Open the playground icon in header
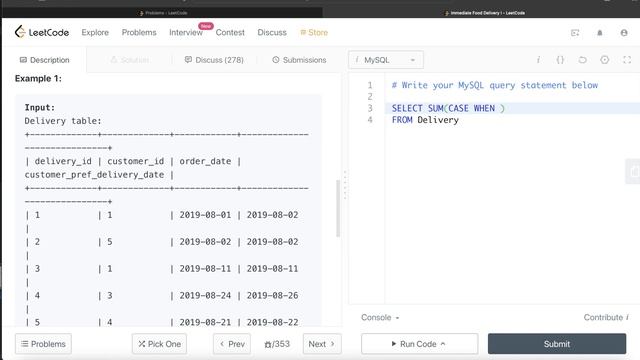This screenshot has width=640, height=360. click(575, 33)
